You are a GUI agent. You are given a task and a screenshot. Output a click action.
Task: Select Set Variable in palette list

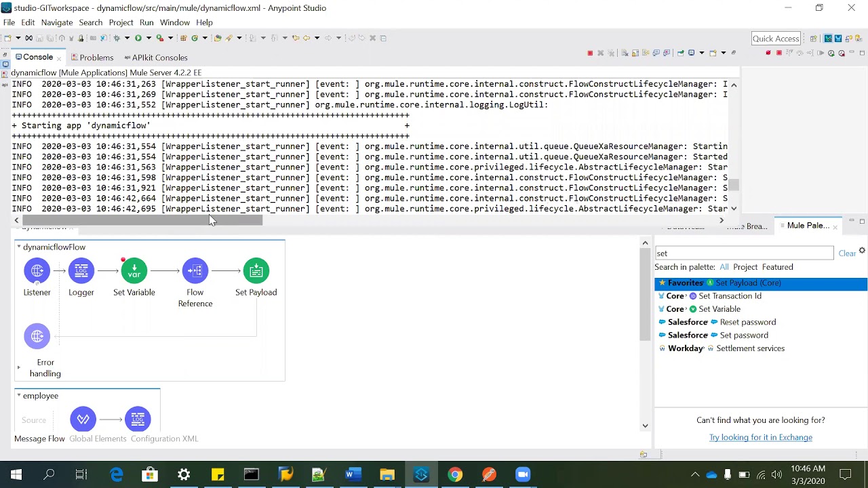click(x=761, y=309)
